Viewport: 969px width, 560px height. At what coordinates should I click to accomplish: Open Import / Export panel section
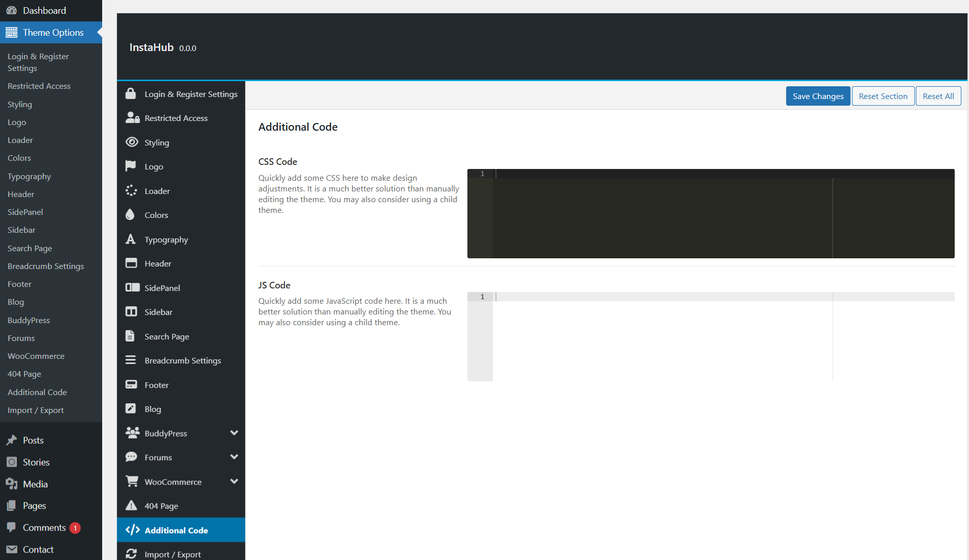tap(172, 554)
